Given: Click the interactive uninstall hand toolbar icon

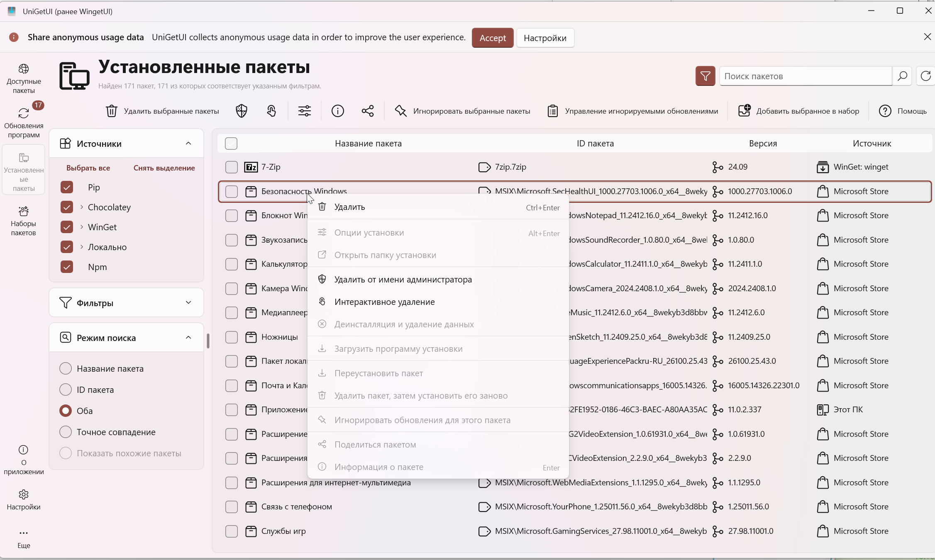Looking at the screenshot, I should 271,111.
